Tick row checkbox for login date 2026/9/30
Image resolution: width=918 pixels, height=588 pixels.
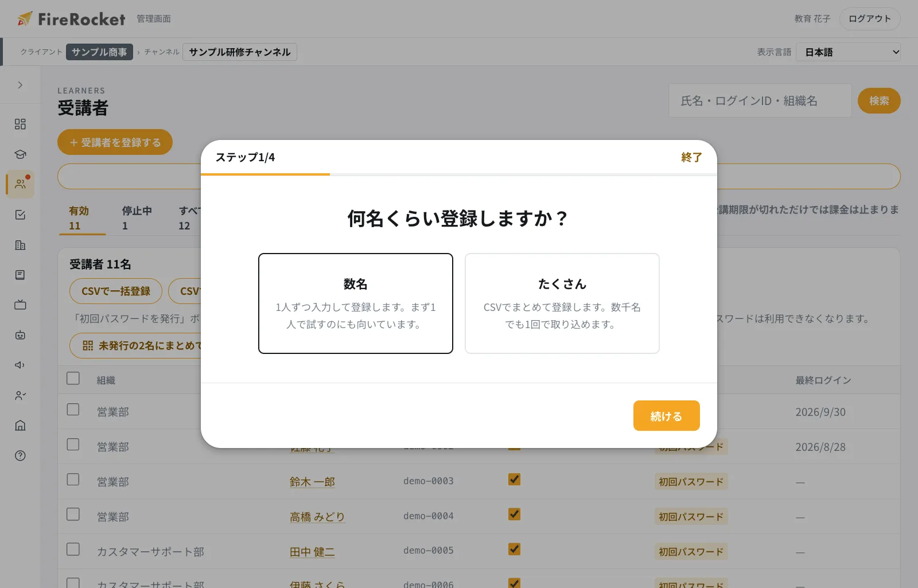point(73,409)
